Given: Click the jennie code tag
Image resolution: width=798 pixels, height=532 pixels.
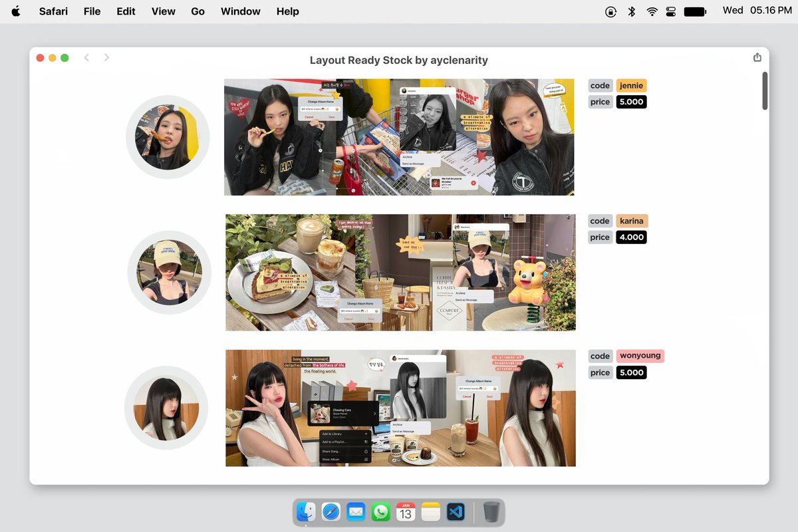Looking at the screenshot, I should (x=631, y=85).
